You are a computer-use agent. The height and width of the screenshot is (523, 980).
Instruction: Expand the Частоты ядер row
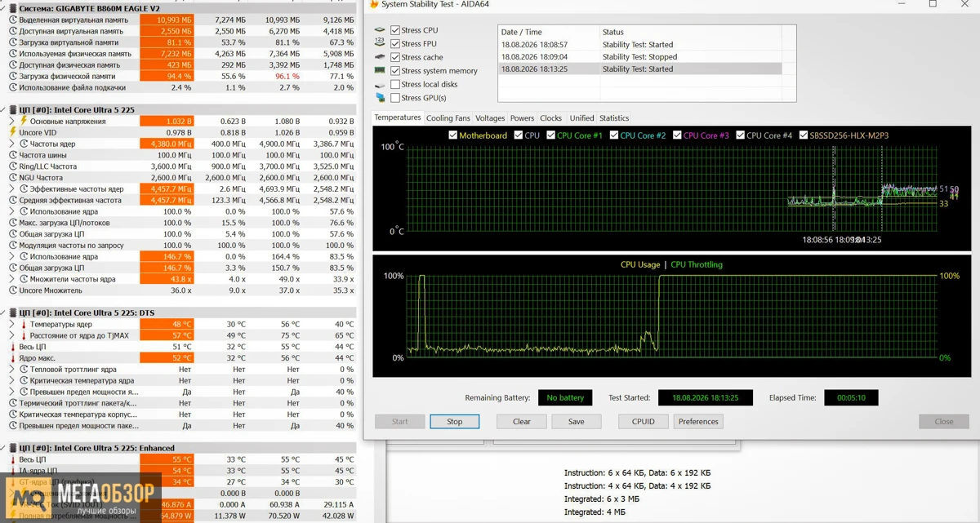tap(11, 144)
